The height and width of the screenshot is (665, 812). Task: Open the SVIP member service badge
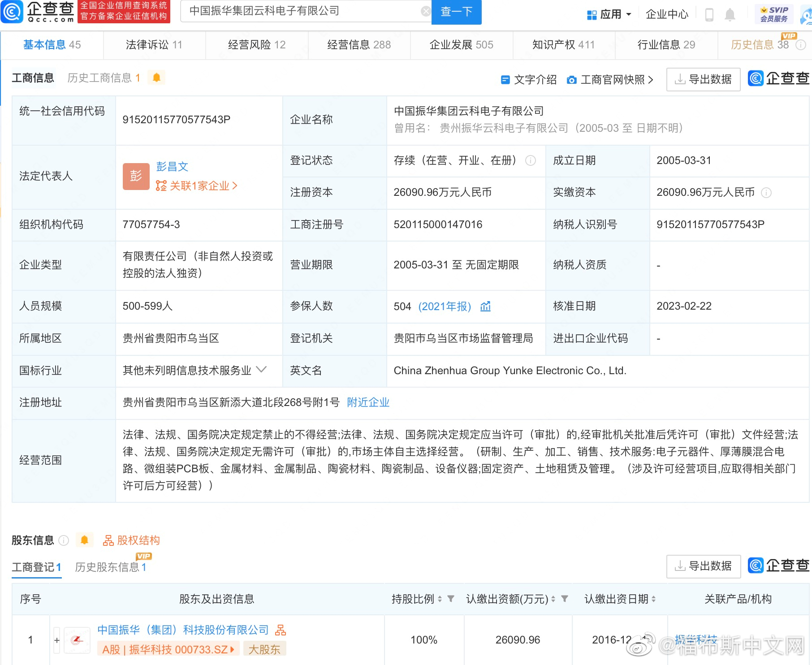[774, 14]
